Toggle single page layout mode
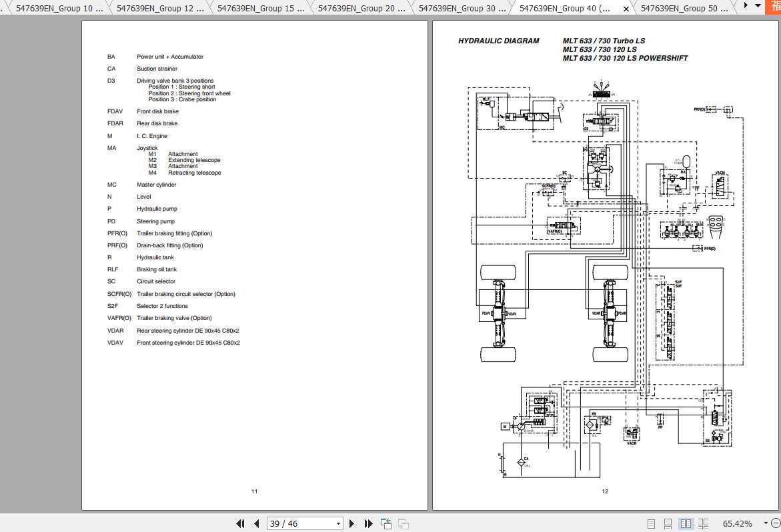The image size is (781, 532). (651, 523)
